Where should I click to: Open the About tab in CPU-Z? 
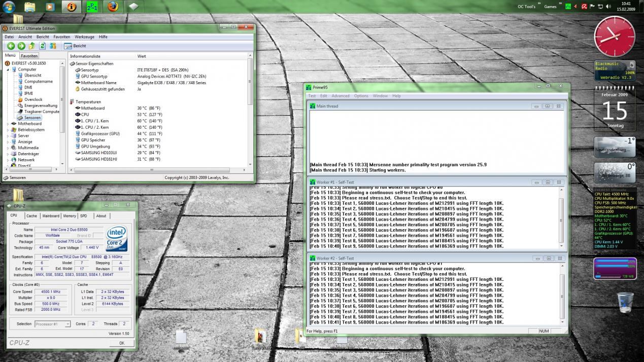101,216
